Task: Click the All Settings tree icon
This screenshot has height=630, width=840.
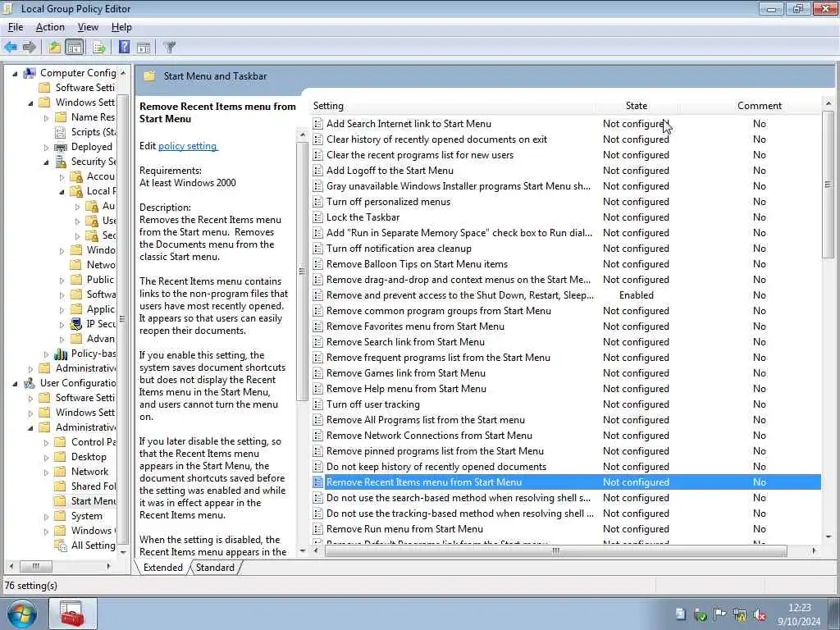Action: pyautogui.click(x=61, y=546)
